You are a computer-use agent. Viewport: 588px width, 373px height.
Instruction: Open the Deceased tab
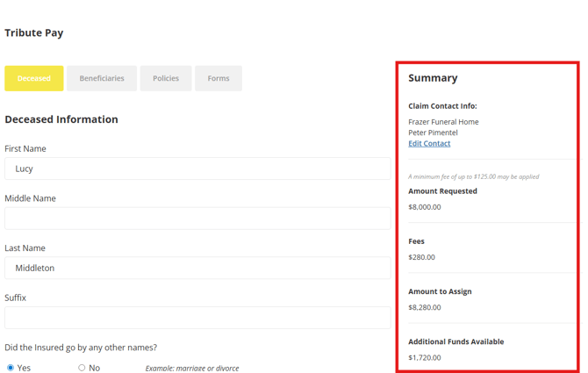click(x=34, y=78)
